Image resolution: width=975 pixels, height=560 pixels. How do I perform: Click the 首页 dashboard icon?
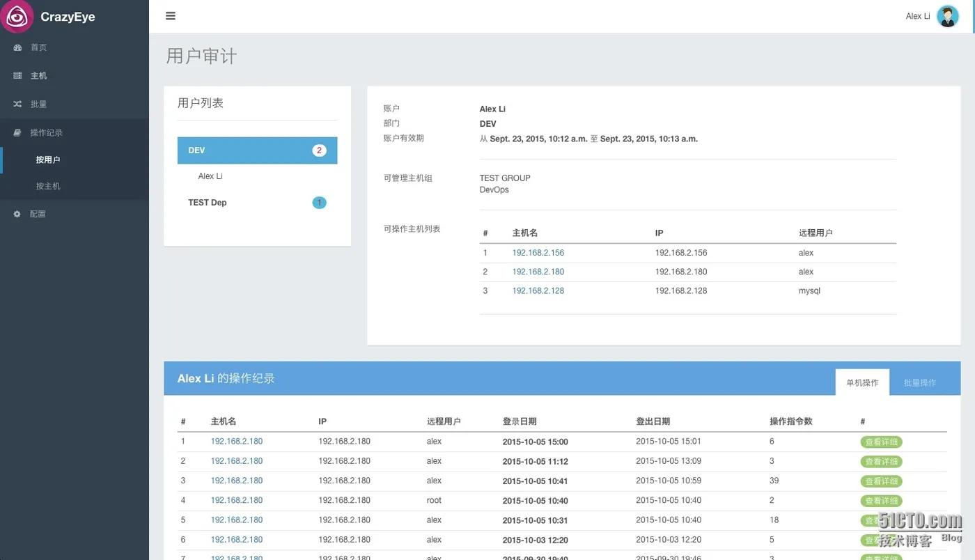pyautogui.click(x=18, y=47)
